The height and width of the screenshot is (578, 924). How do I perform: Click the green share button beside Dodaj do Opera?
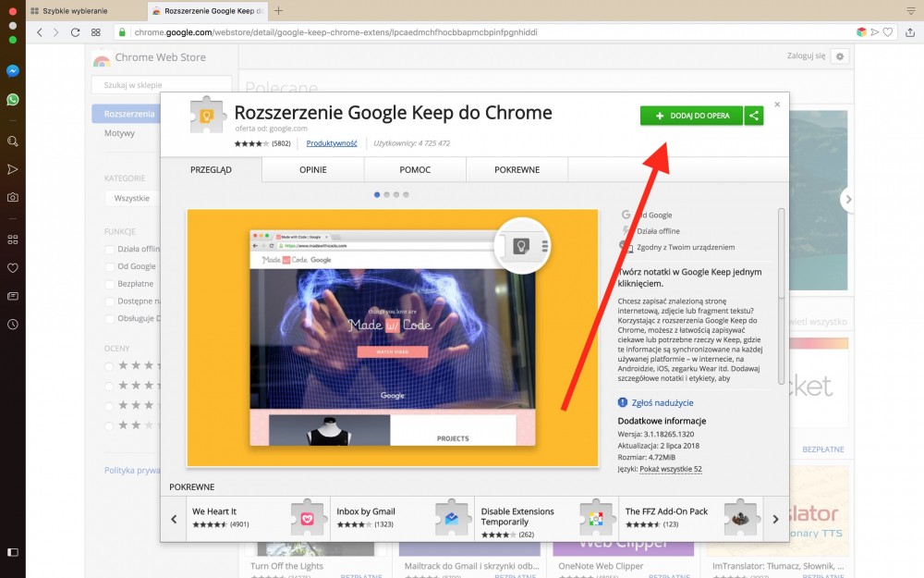[754, 116]
